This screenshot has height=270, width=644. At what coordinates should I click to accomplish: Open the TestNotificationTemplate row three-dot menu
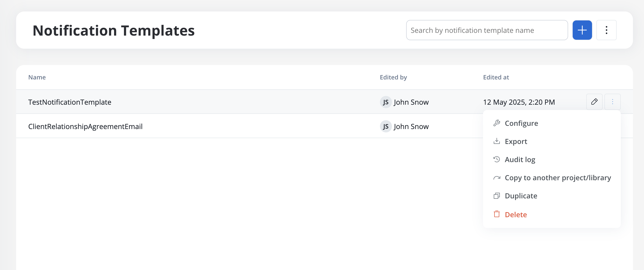coord(612,102)
